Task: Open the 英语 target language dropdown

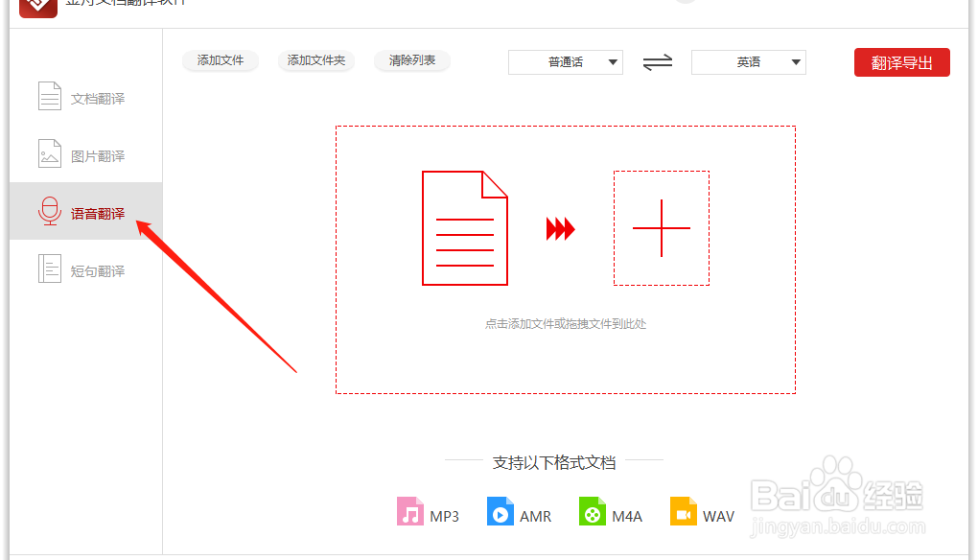Action: pyautogui.click(x=748, y=61)
